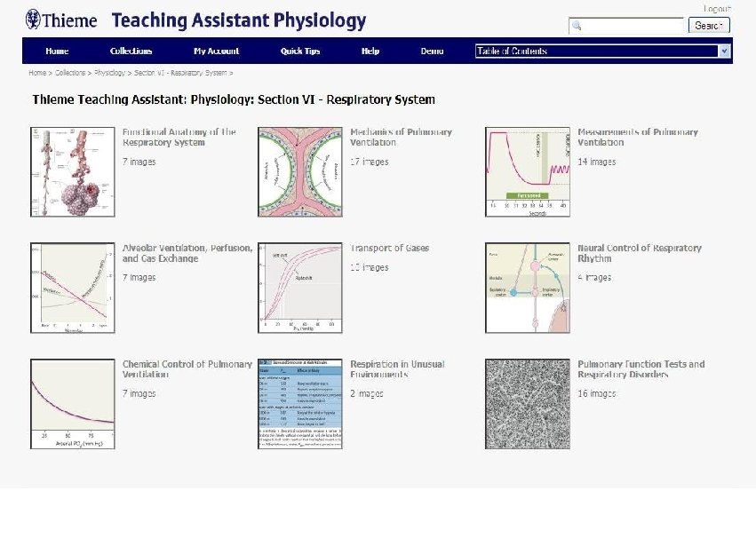Open the Functional Anatomy thumbnail image
756x554 pixels.
pos(72,172)
